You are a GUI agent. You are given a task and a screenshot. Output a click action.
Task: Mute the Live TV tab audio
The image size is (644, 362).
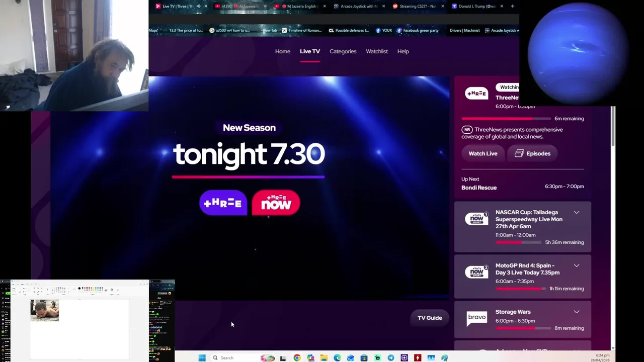tap(198, 6)
